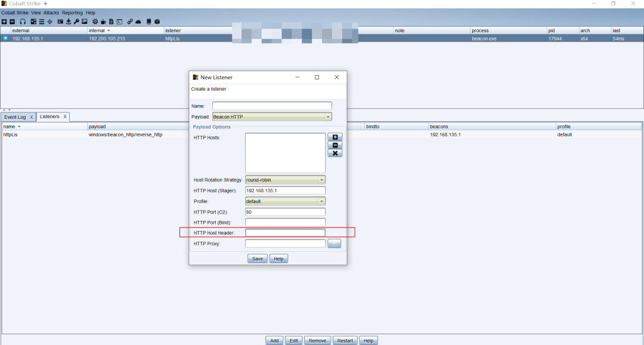Add an HTTP host with the plus button

tap(335, 137)
